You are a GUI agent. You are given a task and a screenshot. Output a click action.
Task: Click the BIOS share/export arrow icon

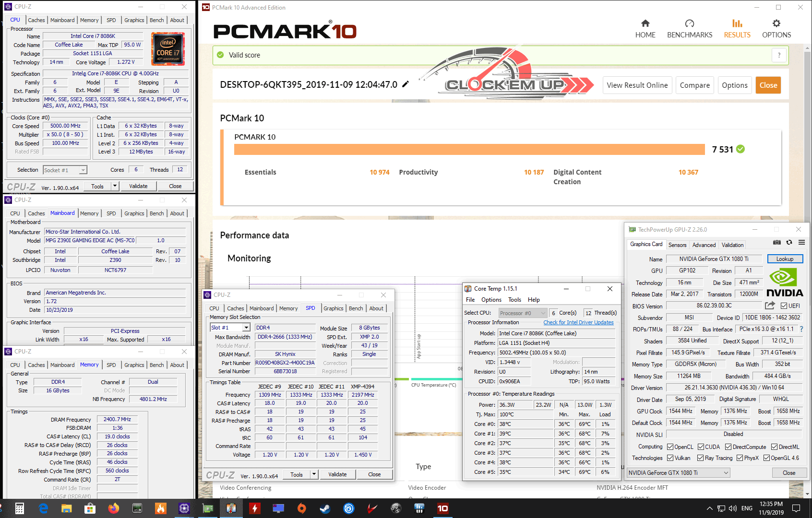[x=770, y=306]
